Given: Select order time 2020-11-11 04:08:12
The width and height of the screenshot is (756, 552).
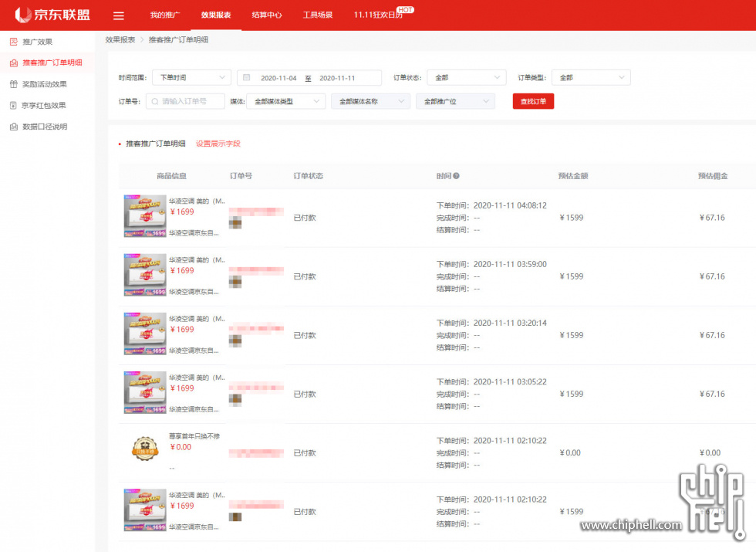Looking at the screenshot, I should (x=510, y=205).
